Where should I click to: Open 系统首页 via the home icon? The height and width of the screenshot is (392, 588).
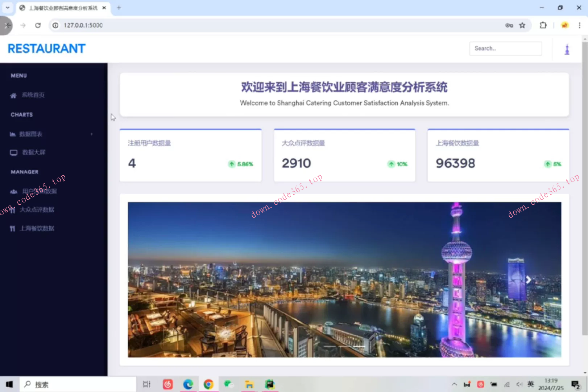13,95
